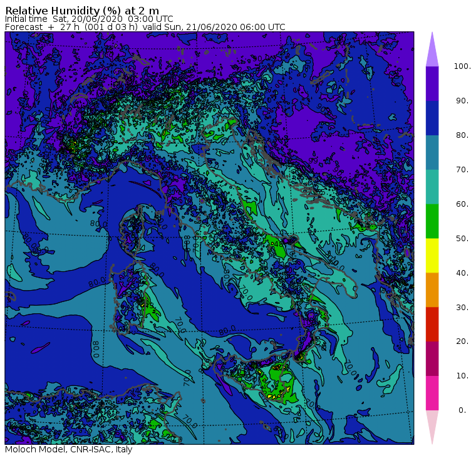Click the light purple arrow atop the color scale
Image resolution: width=476 pixels, height=458 pixels.
pos(432,49)
